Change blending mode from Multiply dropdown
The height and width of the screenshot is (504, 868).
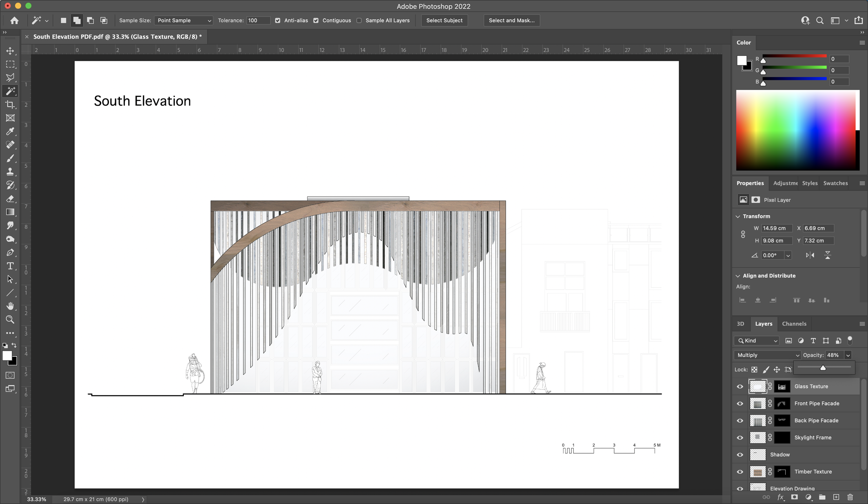pos(767,355)
